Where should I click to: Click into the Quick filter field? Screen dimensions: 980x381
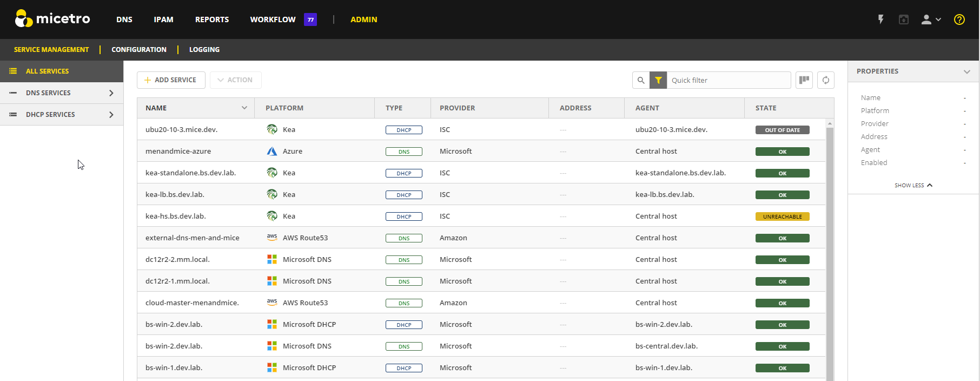729,80
